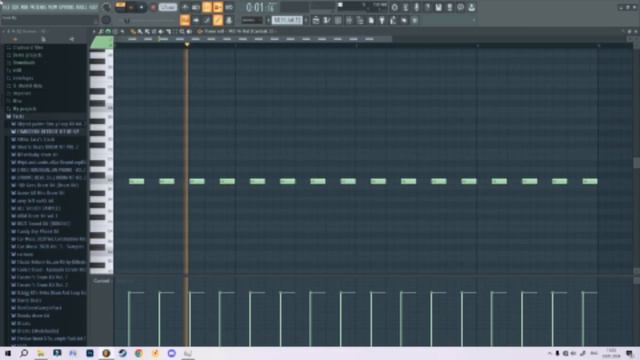640x360 pixels.
Task: Select the Playback speaker tool
Action: tap(189, 31)
